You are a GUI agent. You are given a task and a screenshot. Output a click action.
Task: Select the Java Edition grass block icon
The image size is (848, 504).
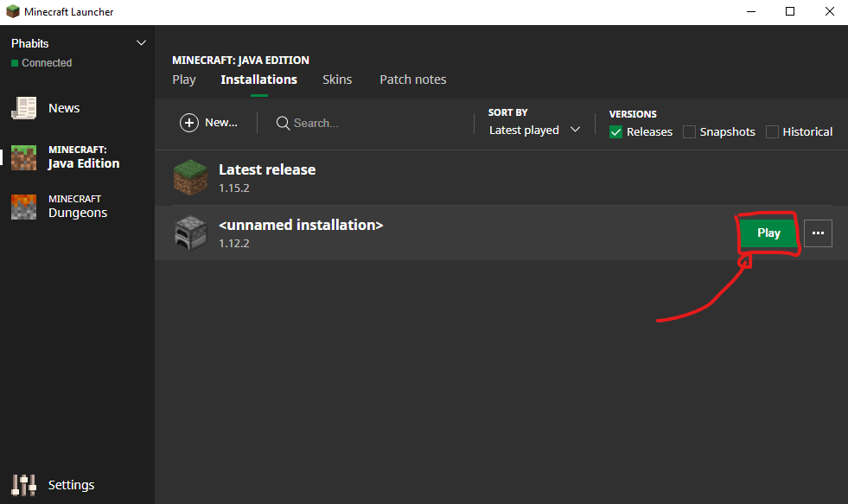tap(24, 157)
